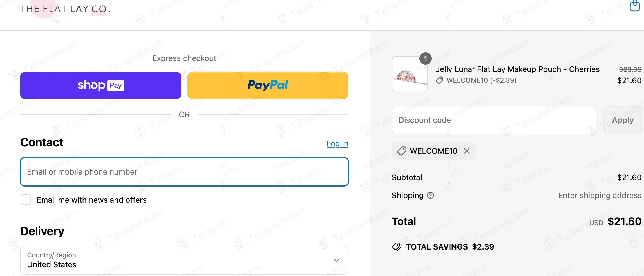
Task: Pay with PayPal express checkout
Action: pos(268,85)
